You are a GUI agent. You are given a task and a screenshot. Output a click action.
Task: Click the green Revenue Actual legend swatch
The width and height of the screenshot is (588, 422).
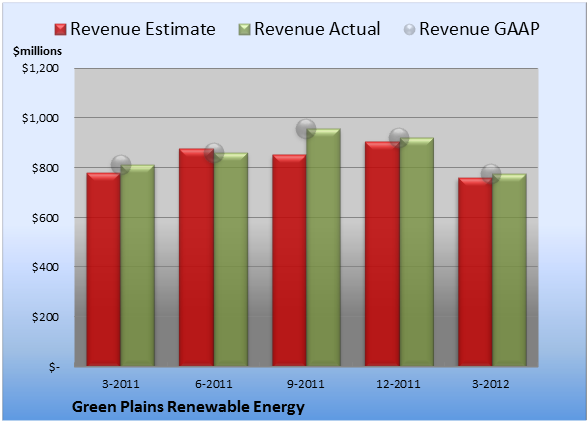pos(244,30)
